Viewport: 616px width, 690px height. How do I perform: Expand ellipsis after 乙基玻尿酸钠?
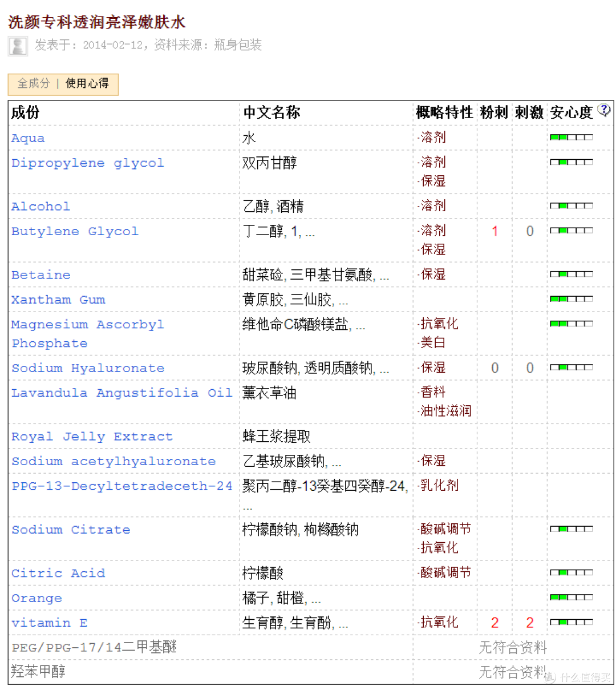(x=337, y=464)
